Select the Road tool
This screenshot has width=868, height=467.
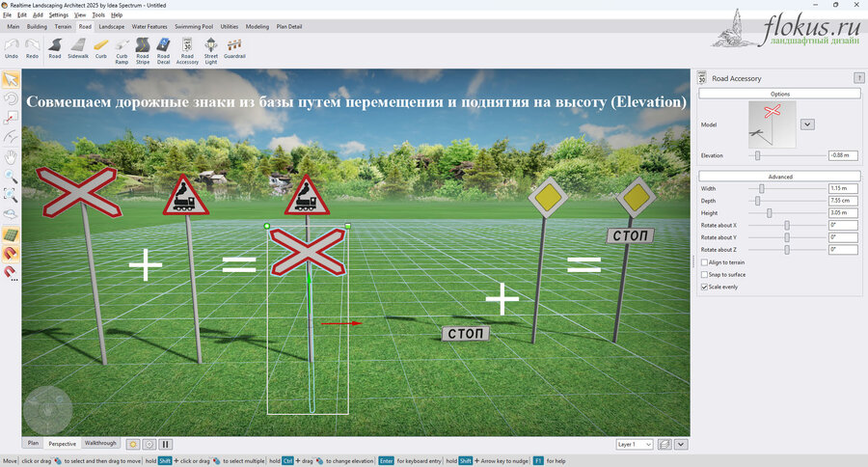click(55, 48)
